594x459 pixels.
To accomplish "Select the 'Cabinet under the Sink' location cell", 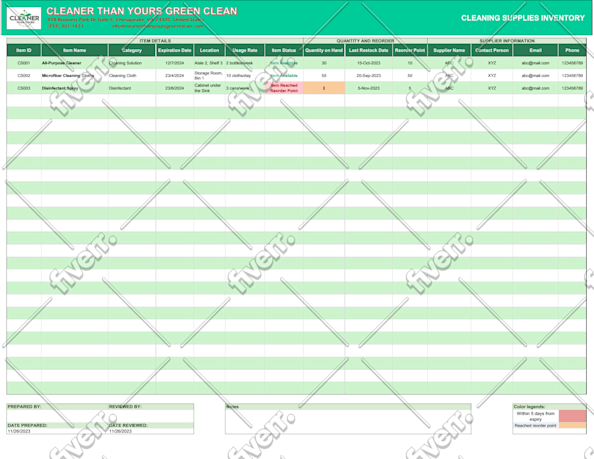I will point(209,88).
